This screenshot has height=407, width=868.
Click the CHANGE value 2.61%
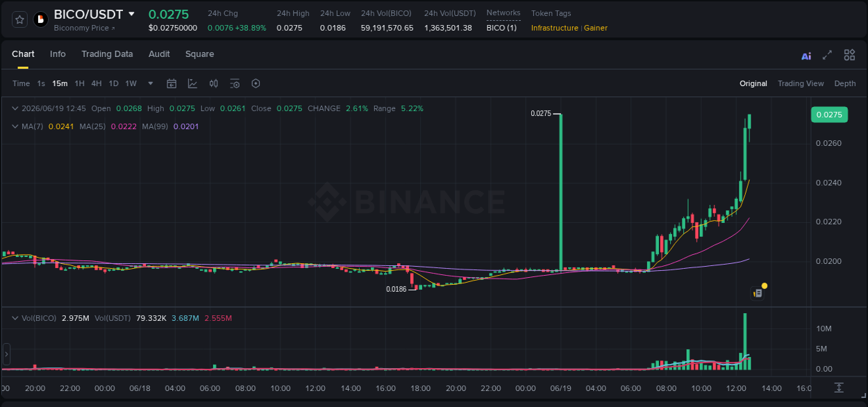[357, 108]
